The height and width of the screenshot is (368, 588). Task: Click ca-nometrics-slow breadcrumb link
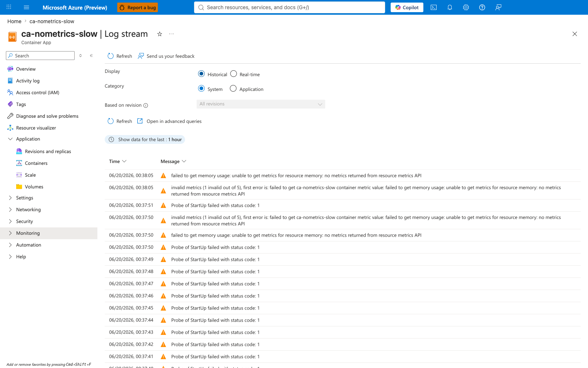coord(52,21)
